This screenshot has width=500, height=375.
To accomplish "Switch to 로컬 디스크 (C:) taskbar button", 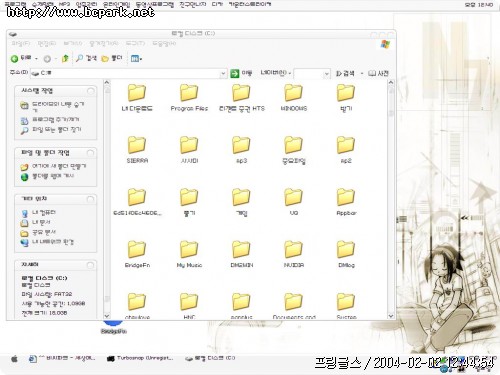I will pos(210,358).
